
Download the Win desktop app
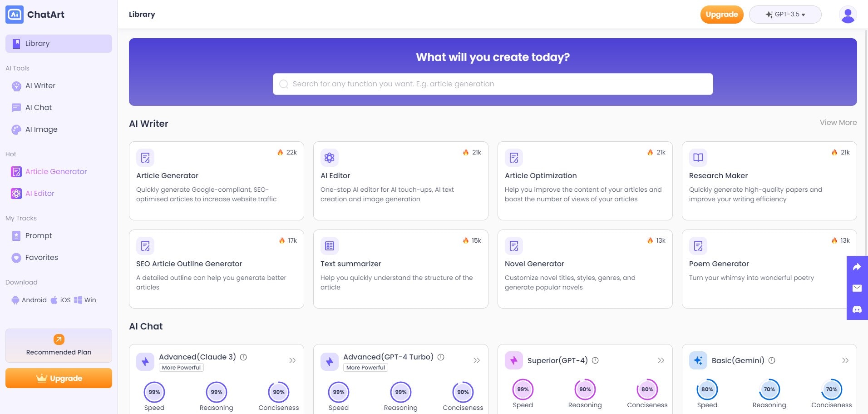pos(85,300)
